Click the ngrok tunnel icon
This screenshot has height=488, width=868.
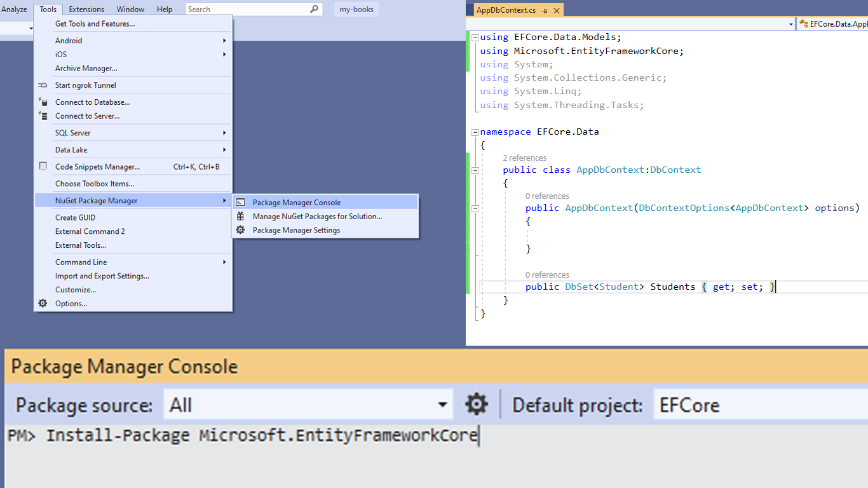coord(43,85)
